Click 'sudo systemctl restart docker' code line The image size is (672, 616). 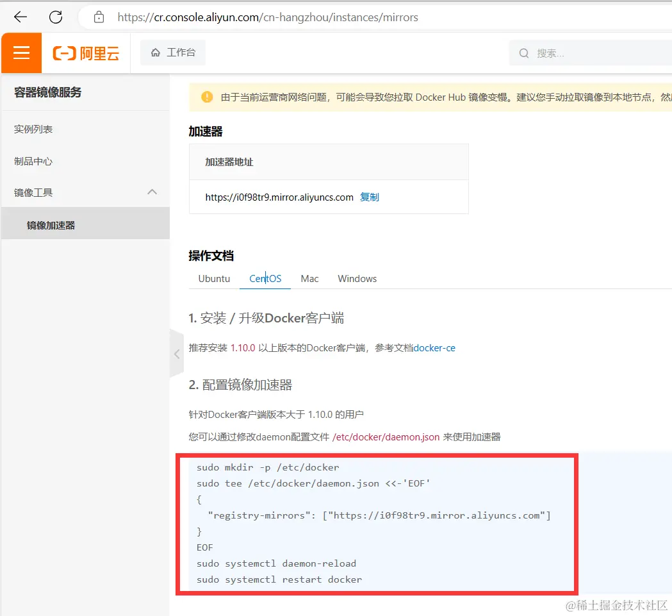(279, 579)
